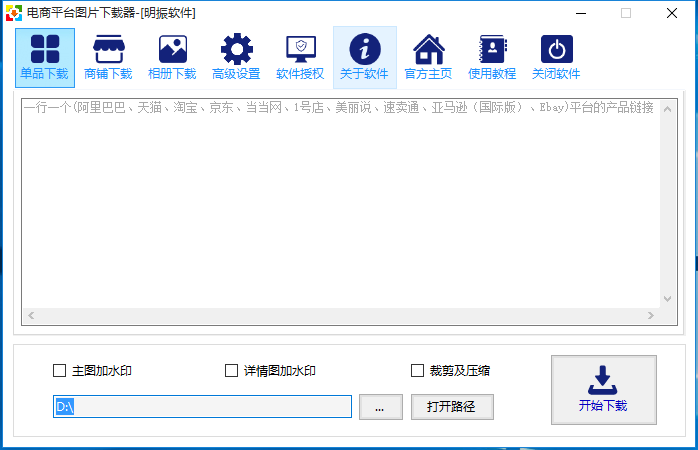Click the 打开路径 button

tap(452, 407)
